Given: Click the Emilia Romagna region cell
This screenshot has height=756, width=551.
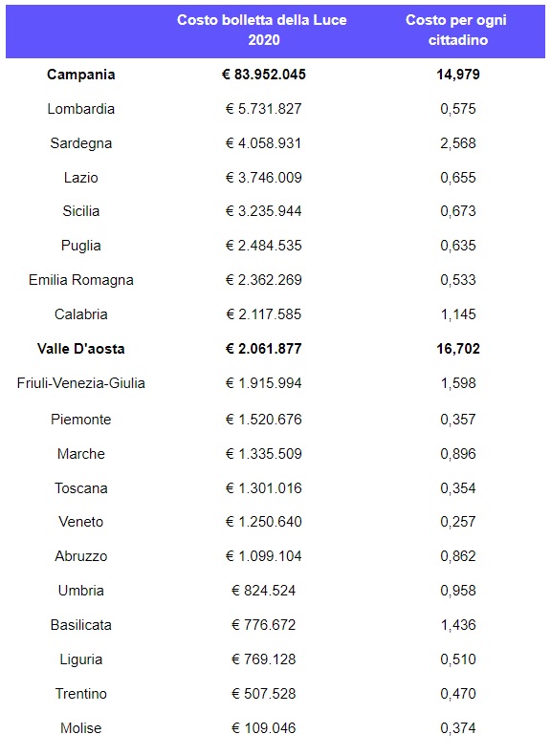Looking at the screenshot, I should (x=81, y=280).
